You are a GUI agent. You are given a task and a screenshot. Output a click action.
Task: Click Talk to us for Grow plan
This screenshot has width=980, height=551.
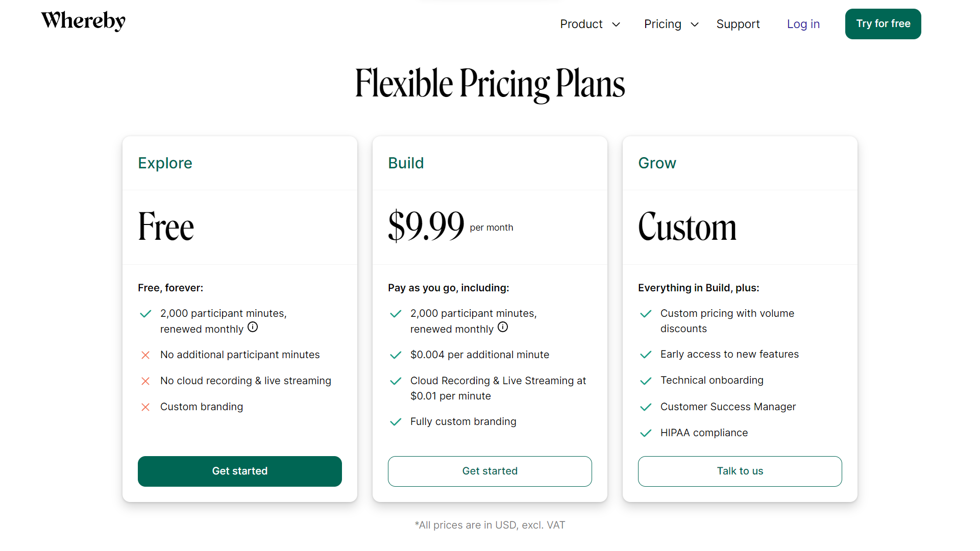tap(740, 471)
